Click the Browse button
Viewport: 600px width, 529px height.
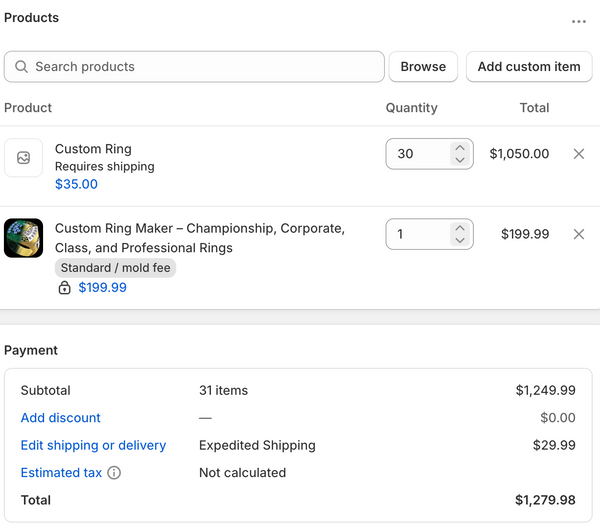(x=423, y=67)
